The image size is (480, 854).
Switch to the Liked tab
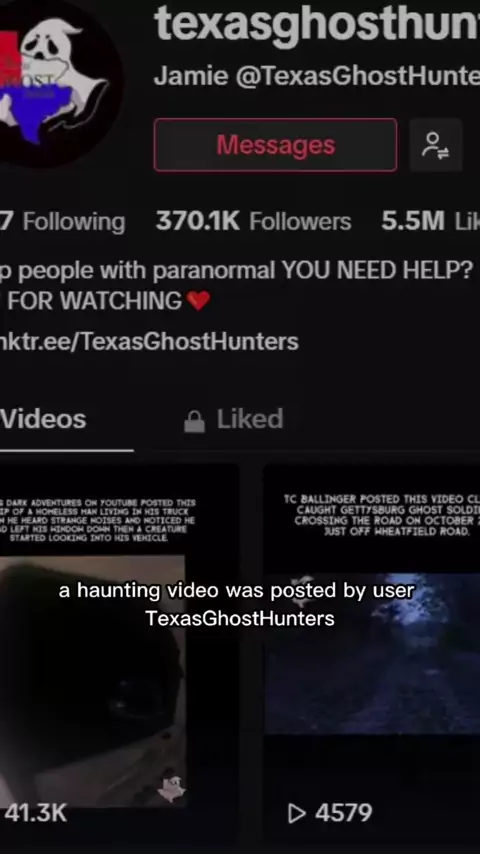pyautogui.click(x=234, y=419)
